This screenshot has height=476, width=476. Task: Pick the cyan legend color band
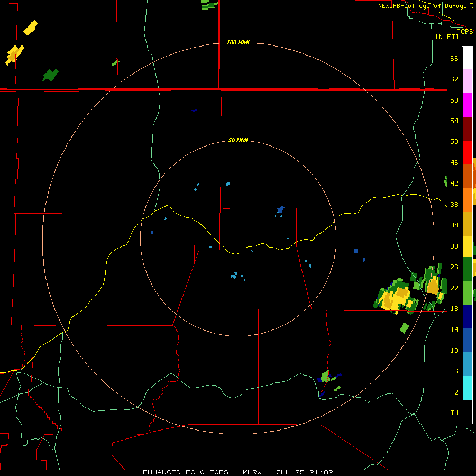pos(467,388)
